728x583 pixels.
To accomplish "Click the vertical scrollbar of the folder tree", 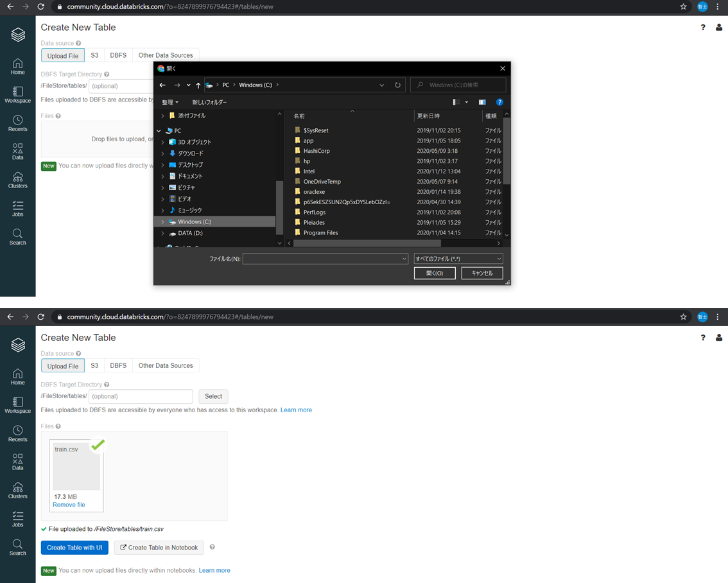I will (279, 207).
